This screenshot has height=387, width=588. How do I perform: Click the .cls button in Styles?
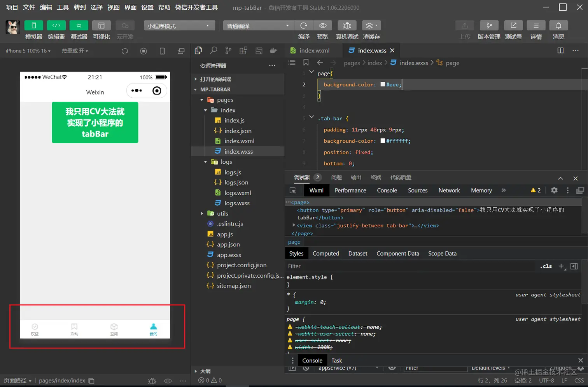click(x=546, y=266)
